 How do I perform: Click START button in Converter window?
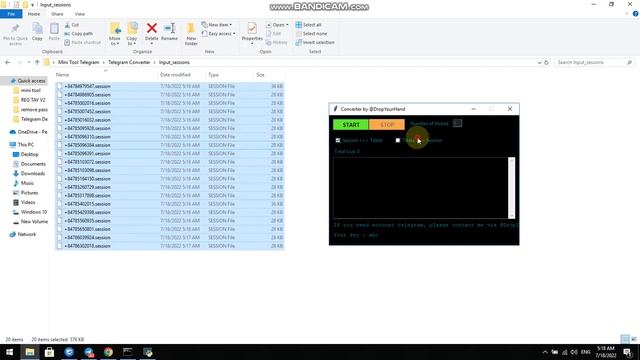pos(351,124)
